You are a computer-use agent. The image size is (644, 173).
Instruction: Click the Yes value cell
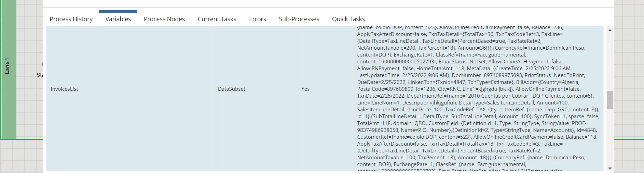325,89
